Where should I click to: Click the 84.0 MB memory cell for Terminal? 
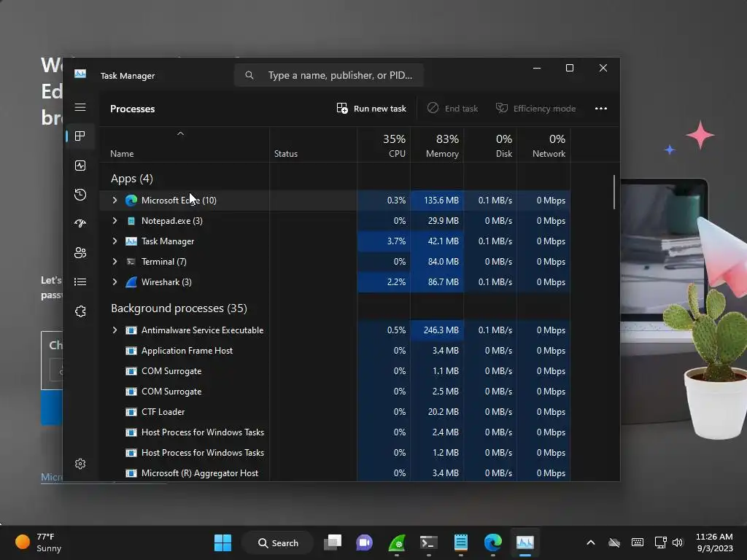(x=437, y=262)
